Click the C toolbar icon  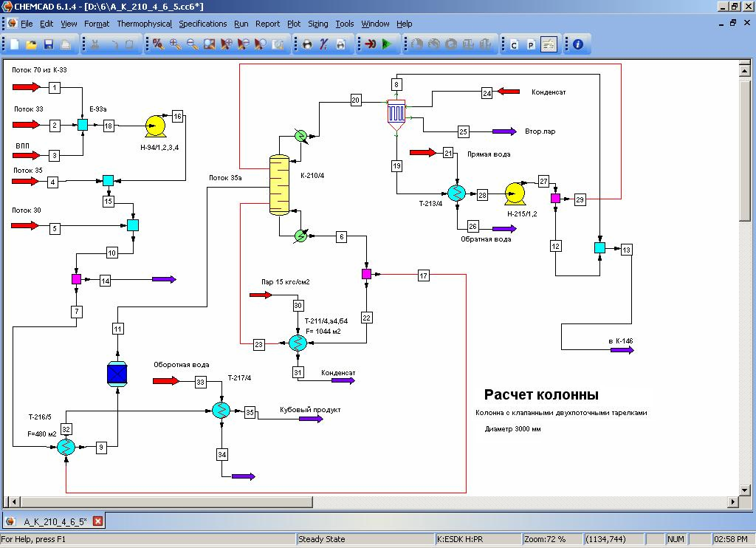click(514, 45)
